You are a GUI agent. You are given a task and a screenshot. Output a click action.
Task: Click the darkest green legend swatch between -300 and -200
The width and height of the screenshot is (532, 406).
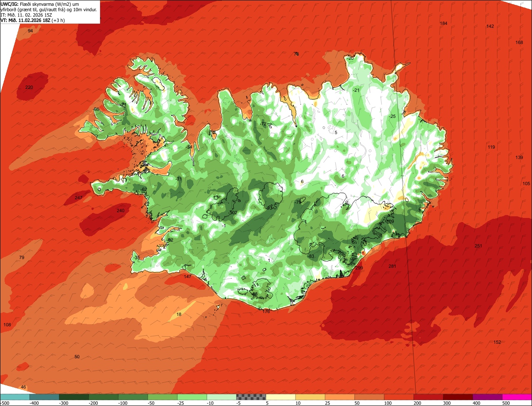[x=74, y=397]
